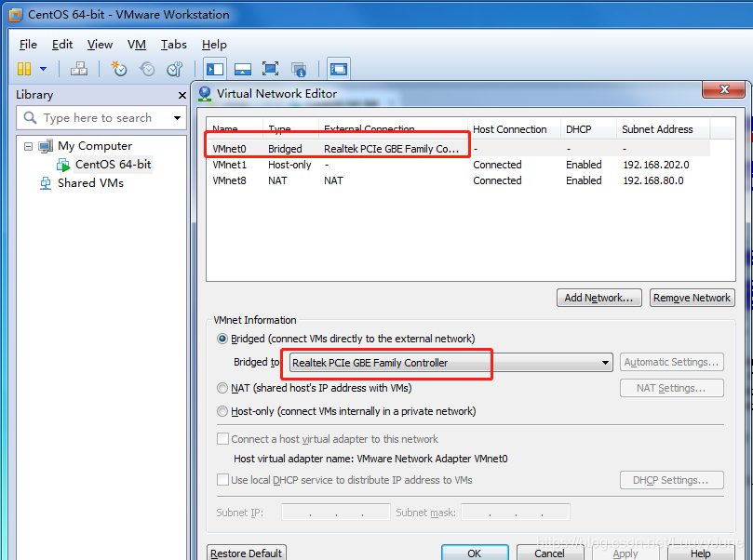Click the Automatic Settings button
The height and width of the screenshot is (560, 753).
click(x=671, y=362)
